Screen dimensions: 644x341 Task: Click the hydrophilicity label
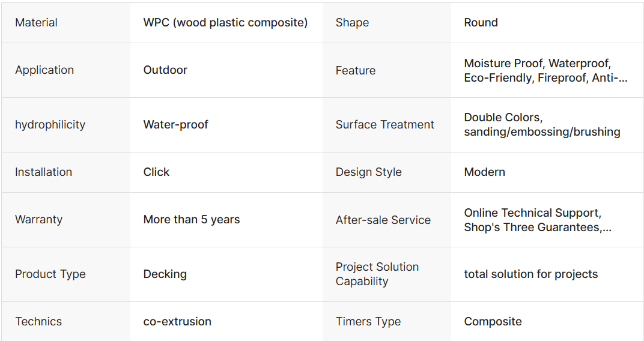50,125
